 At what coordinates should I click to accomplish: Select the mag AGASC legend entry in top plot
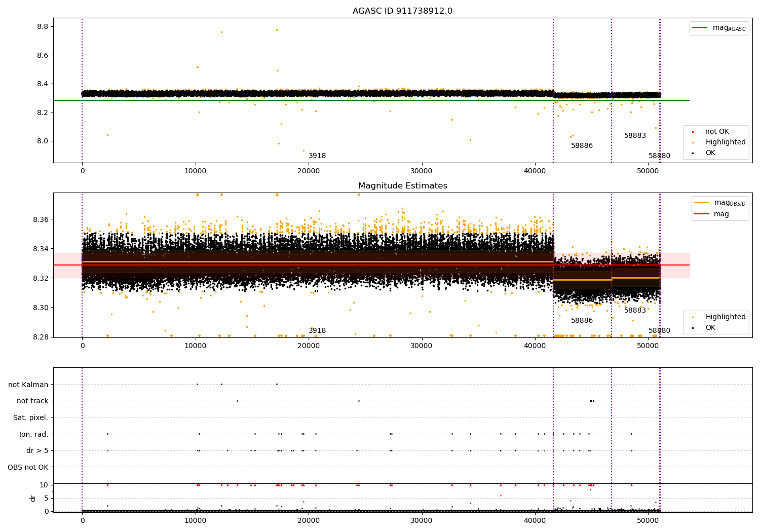(719, 28)
